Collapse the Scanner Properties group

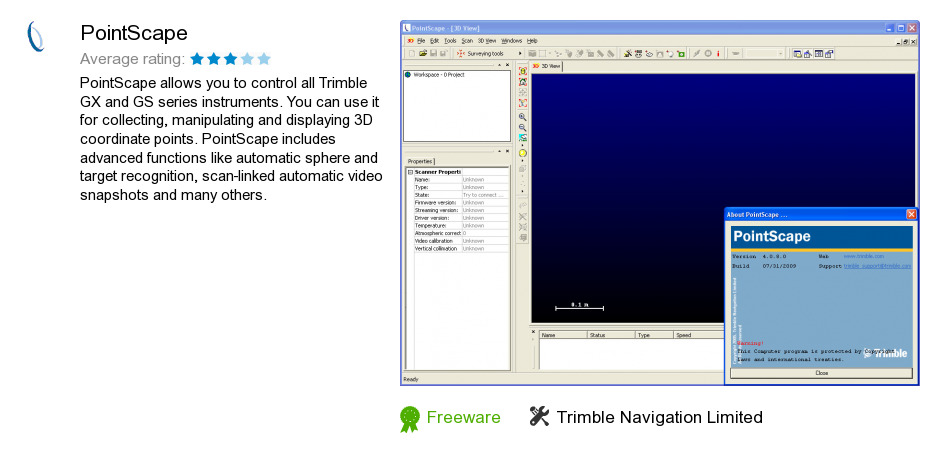[410, 172]
